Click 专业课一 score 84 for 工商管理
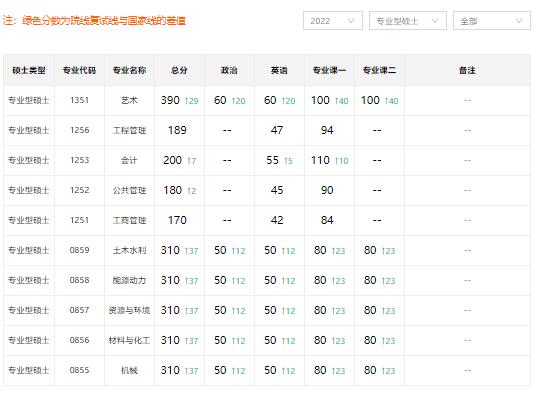The height and width of the screenshot is (393, 537). click(x=327, y=220)
